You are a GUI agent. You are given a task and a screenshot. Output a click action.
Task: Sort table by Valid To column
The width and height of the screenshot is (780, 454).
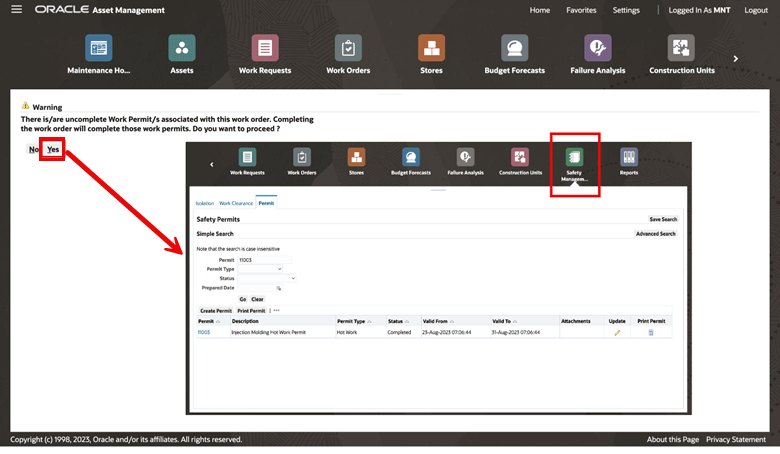(x=501, y=321)
